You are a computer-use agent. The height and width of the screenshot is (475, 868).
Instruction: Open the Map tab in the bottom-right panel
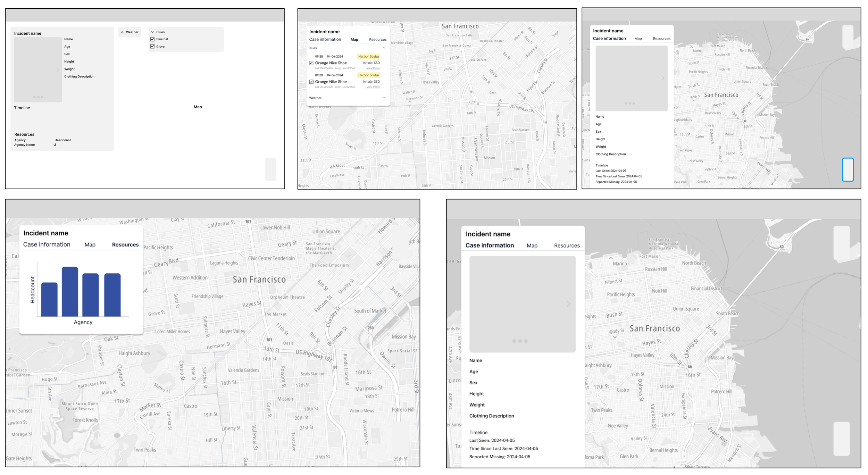point(532,245)
